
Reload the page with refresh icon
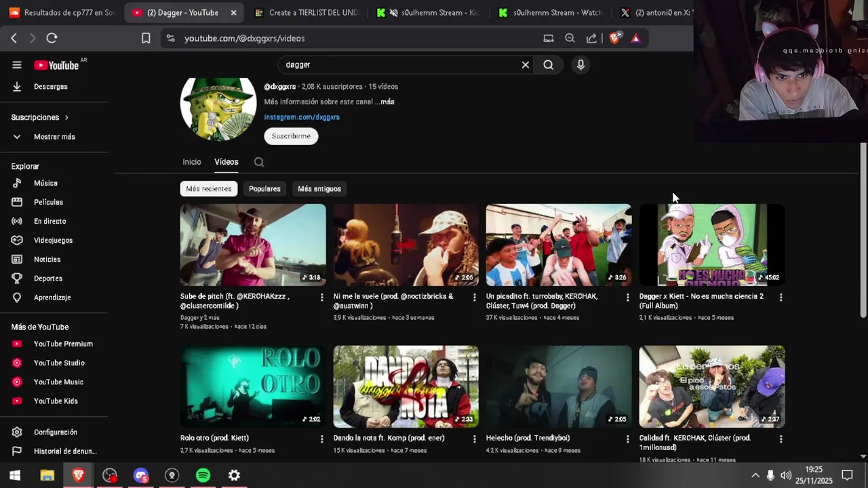[52, 38]
